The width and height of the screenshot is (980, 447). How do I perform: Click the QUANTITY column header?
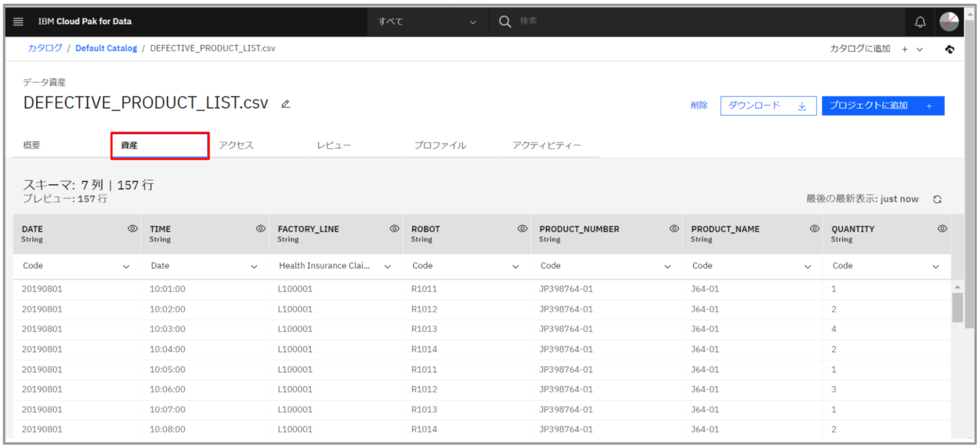886,234
